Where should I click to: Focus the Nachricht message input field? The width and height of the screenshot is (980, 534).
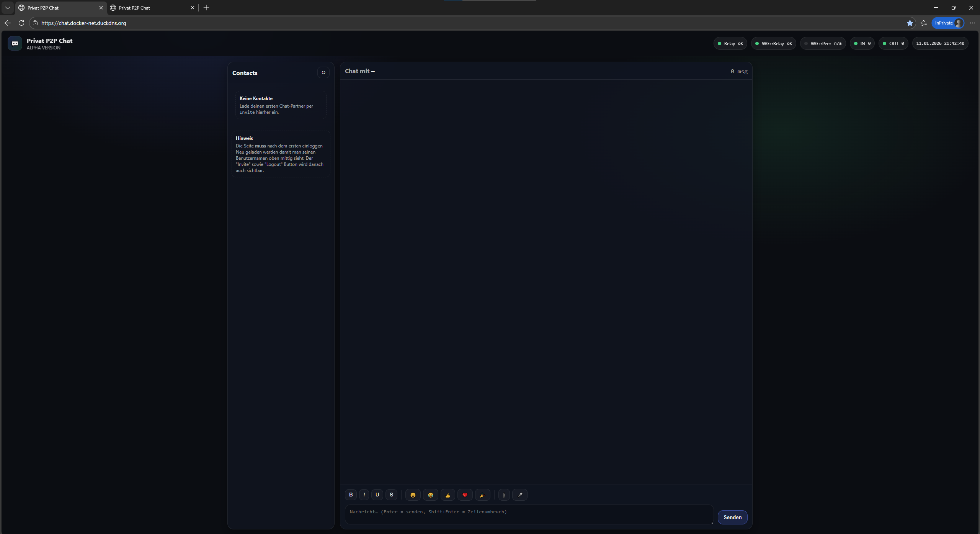(x=528, y=514)
